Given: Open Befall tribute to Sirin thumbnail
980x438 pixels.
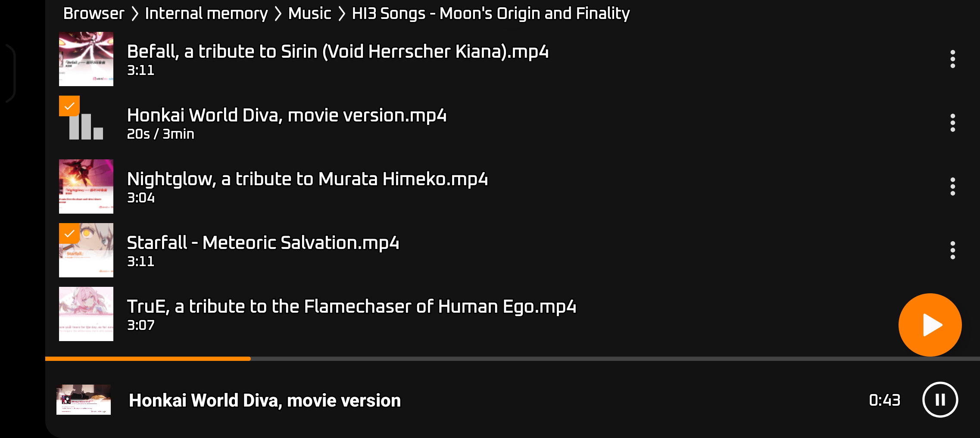Looking at the screenshot, I should [x=86, y=59].
